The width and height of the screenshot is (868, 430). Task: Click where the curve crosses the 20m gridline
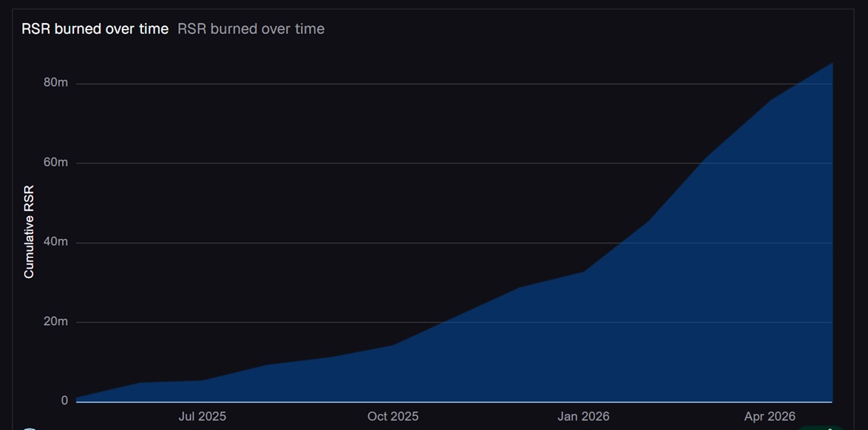(444, 322)
